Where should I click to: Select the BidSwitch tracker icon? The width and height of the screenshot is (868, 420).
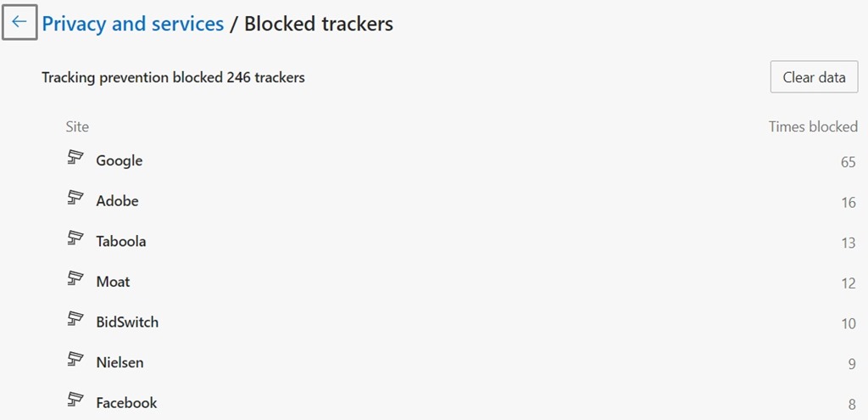tap(76, 318)
